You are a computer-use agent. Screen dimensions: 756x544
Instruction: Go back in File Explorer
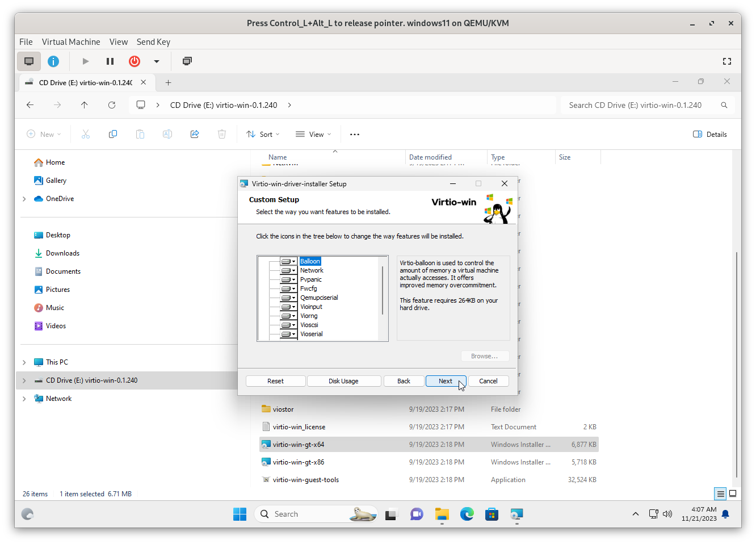(30, 105)
